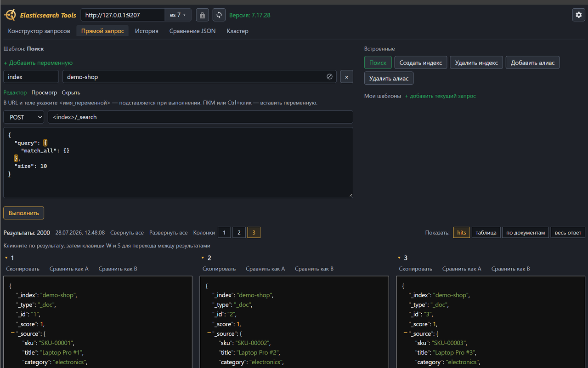Click Сравнить как B for result 1
Screen dimensions: 588x368
[118, 269]
